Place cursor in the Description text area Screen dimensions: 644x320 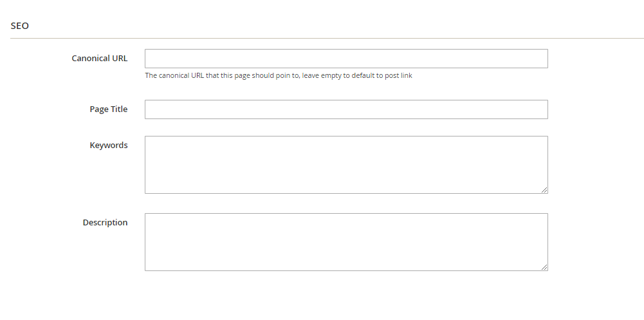tap(346, 242)
